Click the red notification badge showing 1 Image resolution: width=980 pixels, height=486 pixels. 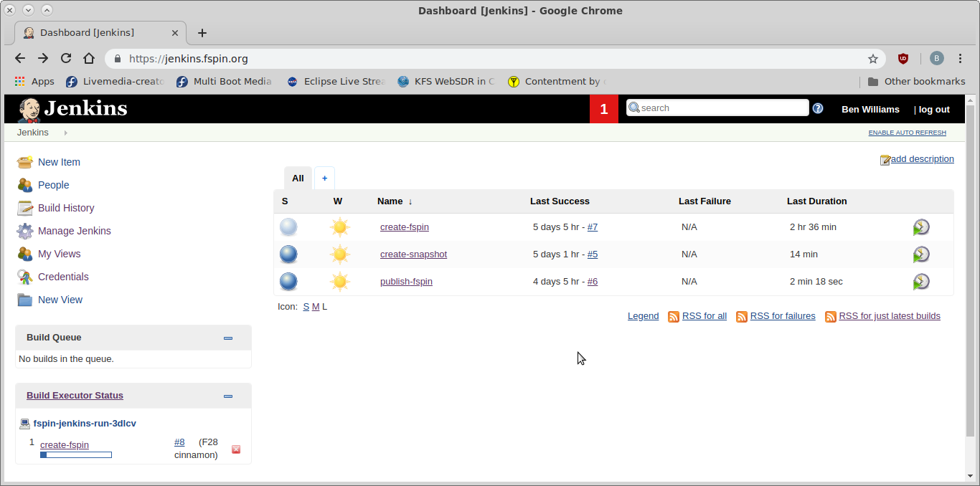click(604, 109)
